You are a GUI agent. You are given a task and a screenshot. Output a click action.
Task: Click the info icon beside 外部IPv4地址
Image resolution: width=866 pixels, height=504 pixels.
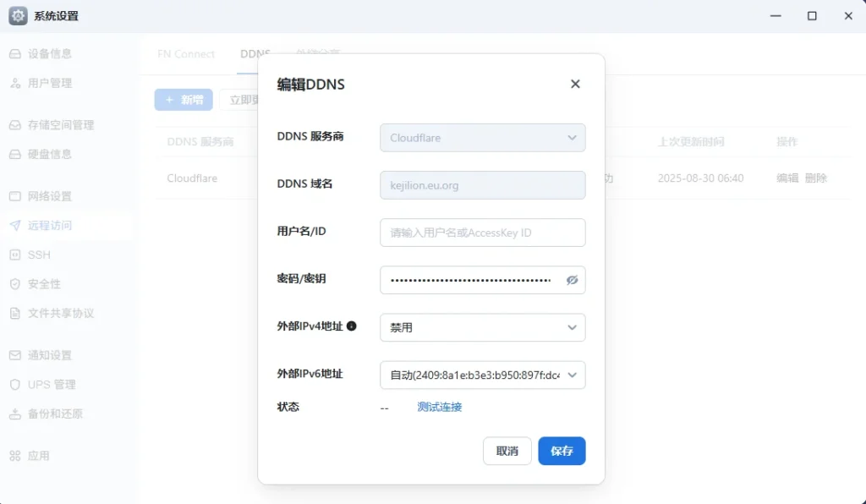tap(351, 326)
